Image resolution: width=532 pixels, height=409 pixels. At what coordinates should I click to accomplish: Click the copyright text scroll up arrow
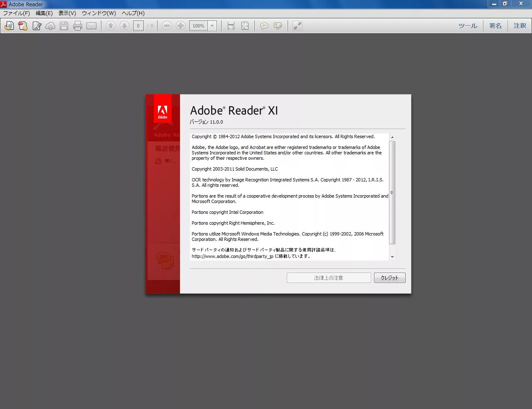click(392, 137)
